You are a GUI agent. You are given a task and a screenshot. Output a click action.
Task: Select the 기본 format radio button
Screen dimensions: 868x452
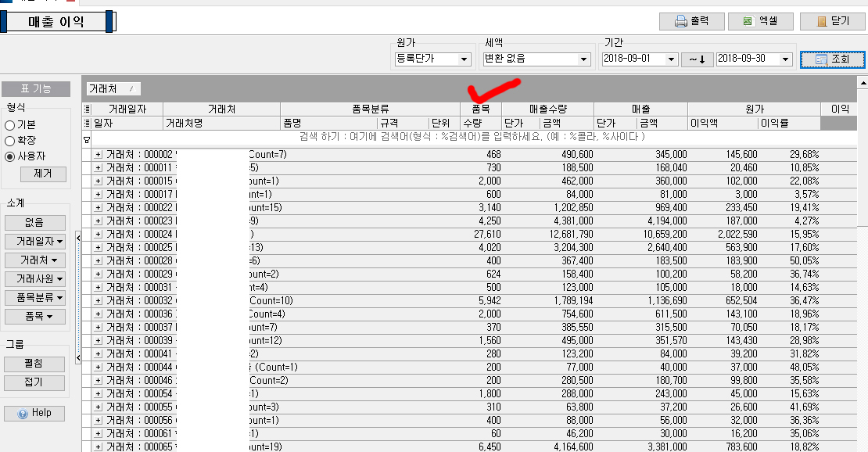10,125
